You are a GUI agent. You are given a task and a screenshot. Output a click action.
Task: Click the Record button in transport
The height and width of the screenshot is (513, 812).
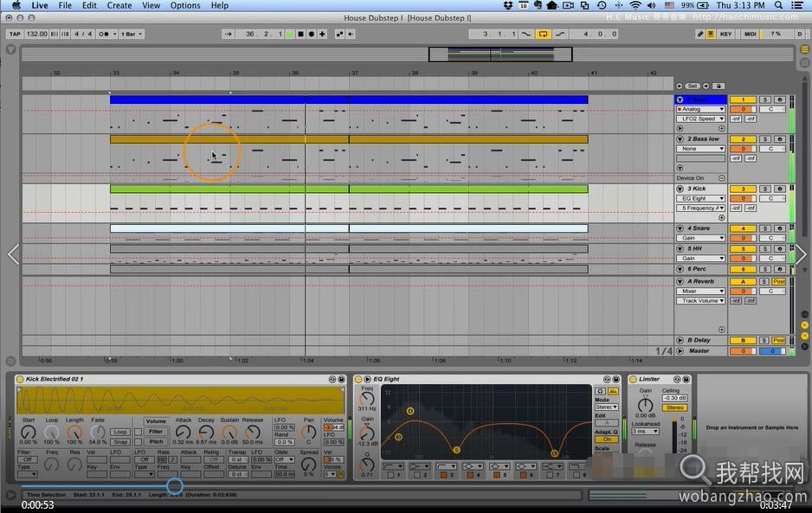[312, 34]
